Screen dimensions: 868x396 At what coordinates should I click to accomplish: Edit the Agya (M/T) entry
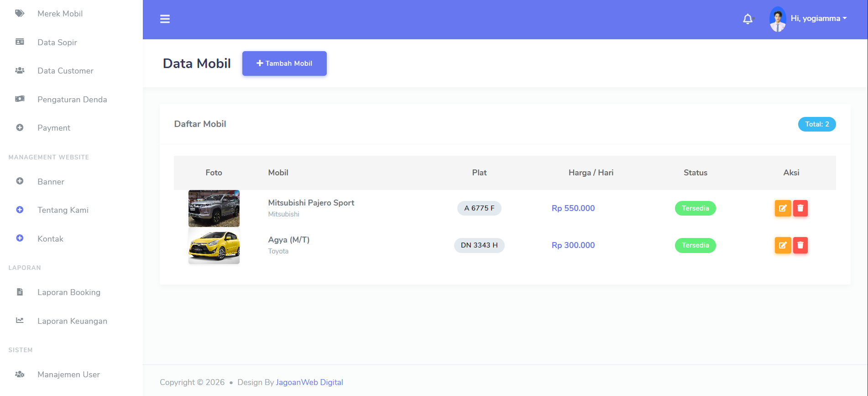[783, 245]
